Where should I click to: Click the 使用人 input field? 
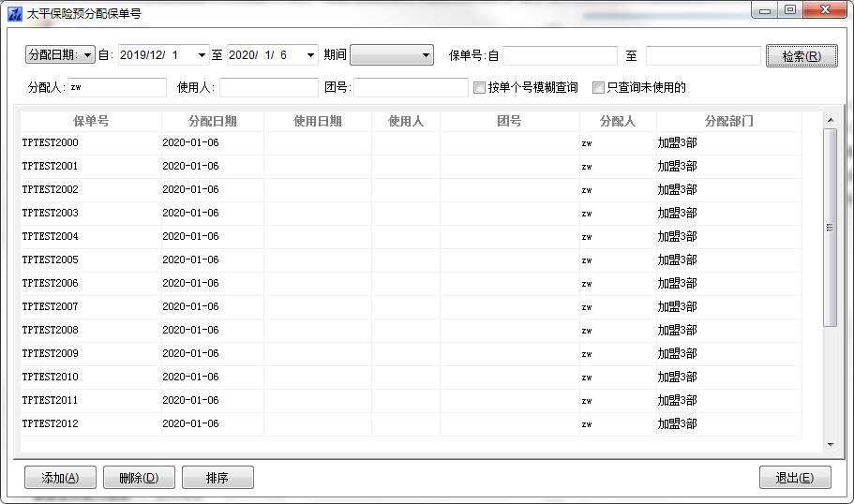(x=268, y=88)
